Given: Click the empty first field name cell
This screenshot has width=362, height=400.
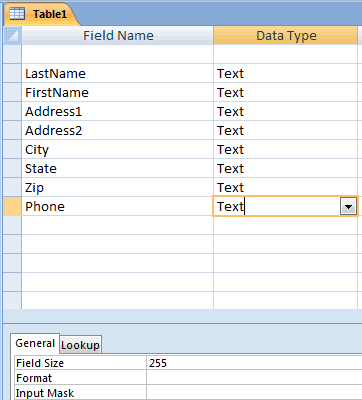Looking at the screenshot, I should [117, 54].
